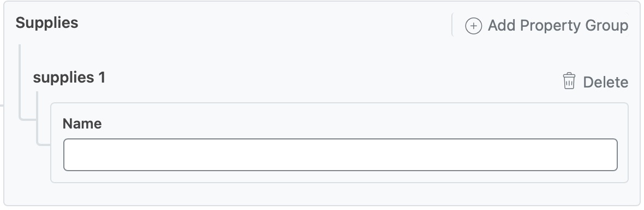Delete the supplies 1 group

[595, 81]
